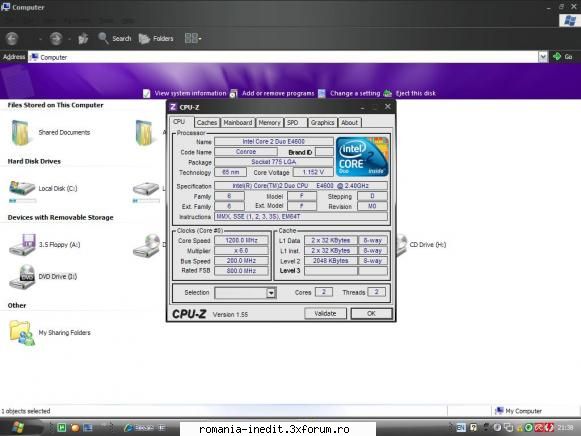Click My Computer in status bar
The image size is (581, 436).
[519, 411]
